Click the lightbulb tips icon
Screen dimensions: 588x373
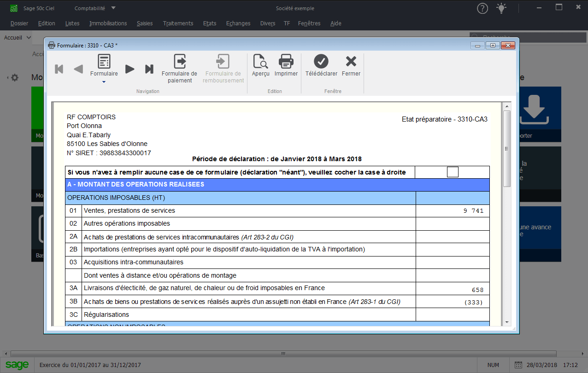tap(501, 8)
